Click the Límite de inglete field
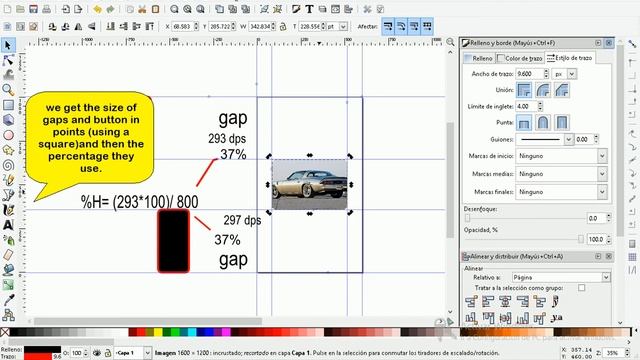The image size is (640, 360). 526,107
